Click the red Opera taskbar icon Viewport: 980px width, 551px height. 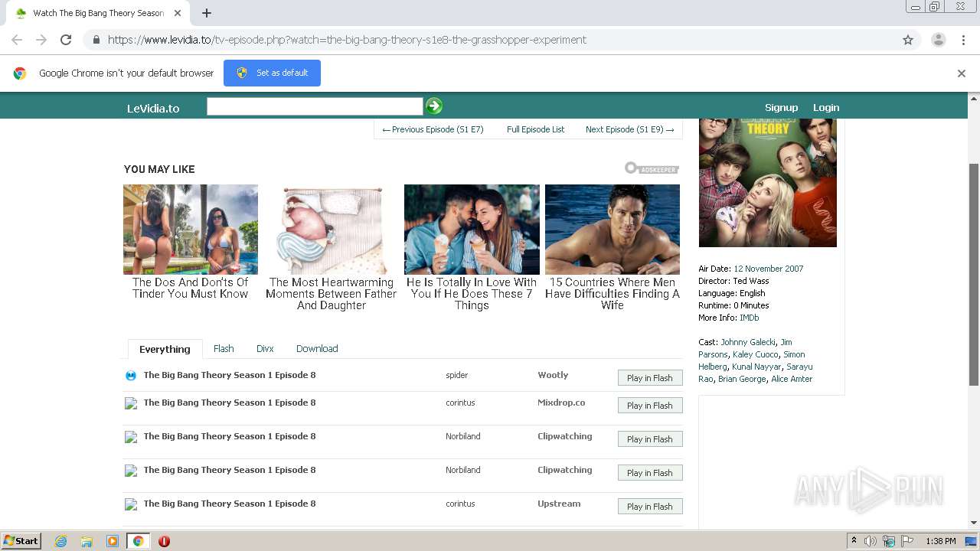click(164, 541)
